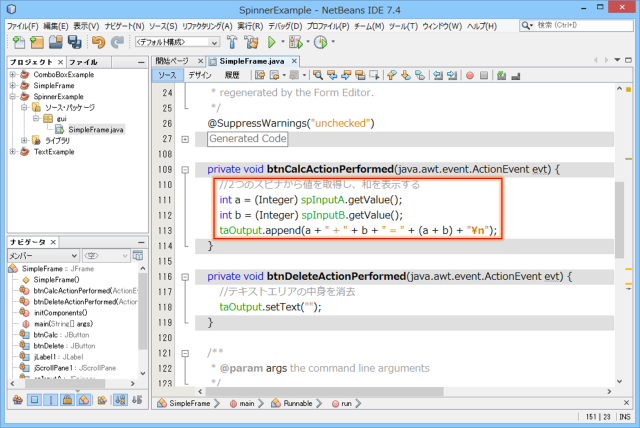Open the ソース(S) menu
The image size is (640, 428).
point(163,26)
